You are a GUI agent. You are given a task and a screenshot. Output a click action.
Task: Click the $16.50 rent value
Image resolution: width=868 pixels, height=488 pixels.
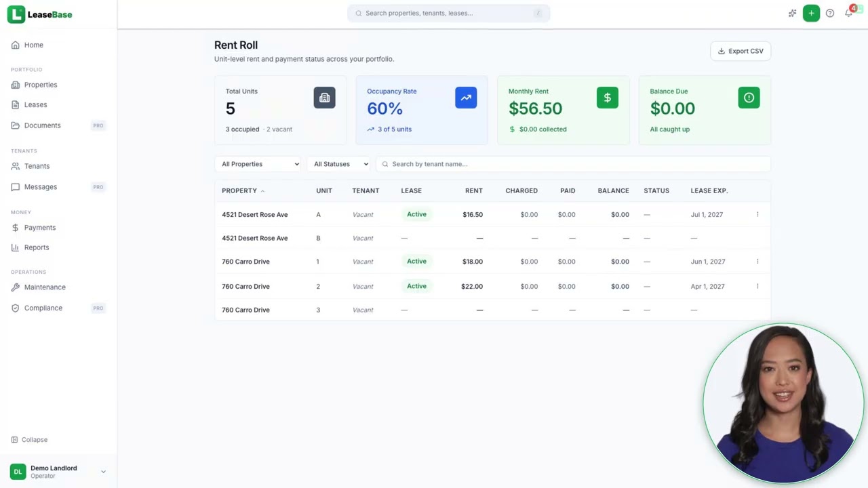click(x=473, y=214)
